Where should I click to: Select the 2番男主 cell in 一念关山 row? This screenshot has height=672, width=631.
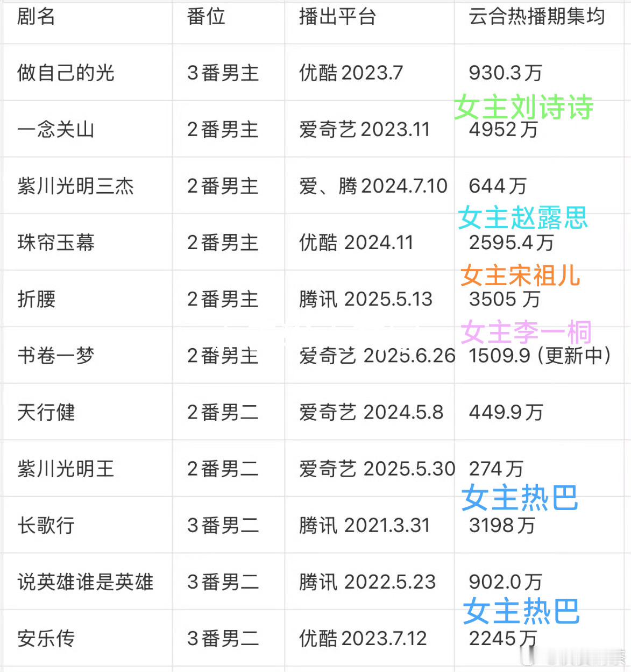(223, 130)
